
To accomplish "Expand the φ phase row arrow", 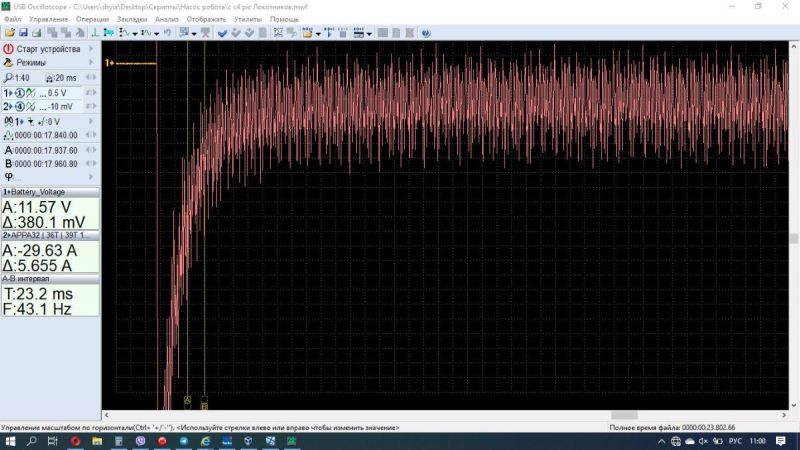I will pyautogui.click(x=91, y=176).
